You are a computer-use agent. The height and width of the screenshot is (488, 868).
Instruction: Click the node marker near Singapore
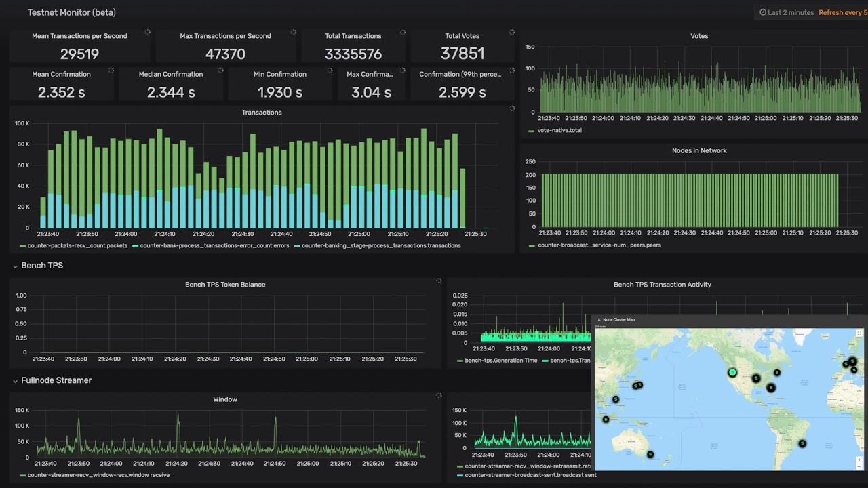pos(606,419)
